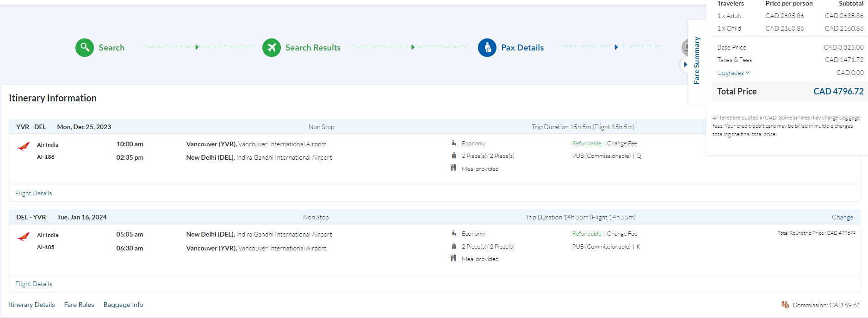Click the Change link for the return flight

[842, 217]
